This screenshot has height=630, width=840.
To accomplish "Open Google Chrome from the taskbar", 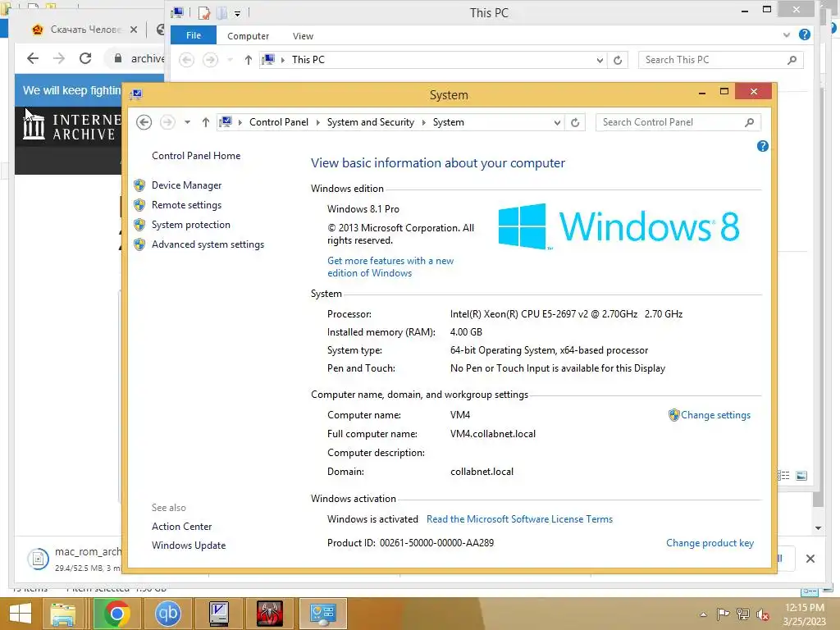I will pyautogui.click(x=117, y=614).
